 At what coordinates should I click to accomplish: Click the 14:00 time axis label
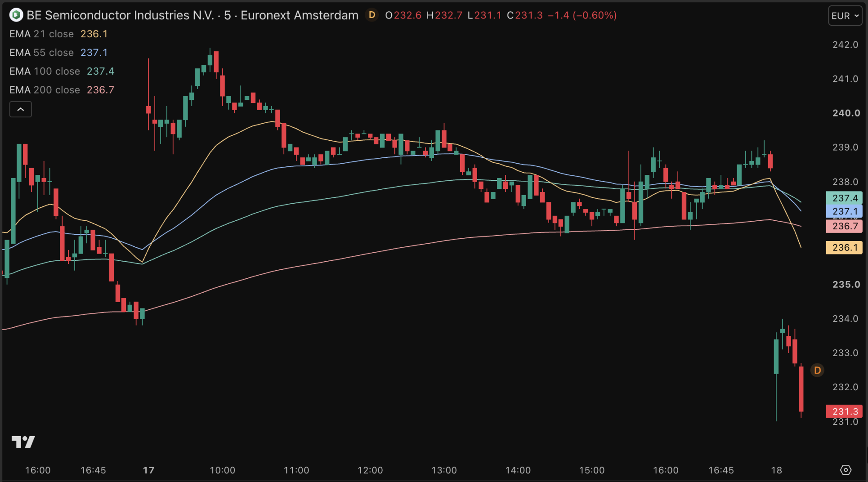click(518, 470)
